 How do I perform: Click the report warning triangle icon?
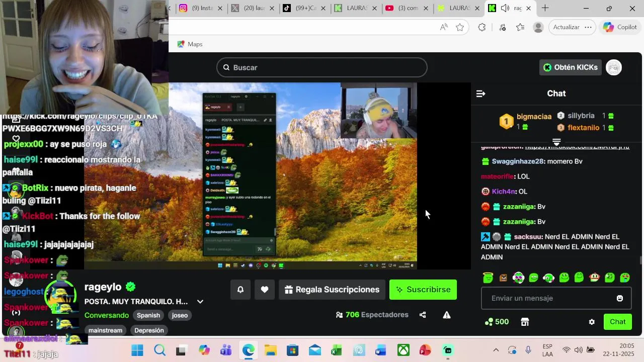click(x=447, y=315)
